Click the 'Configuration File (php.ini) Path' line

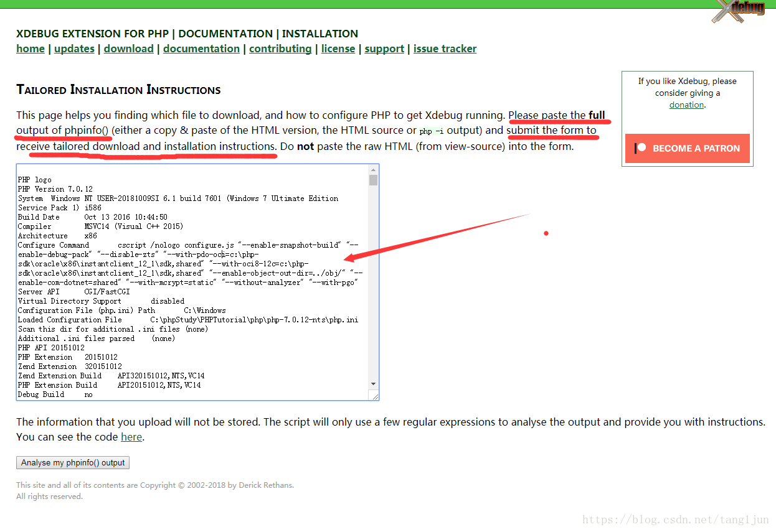pyautogui.click(x=122, y=310)
